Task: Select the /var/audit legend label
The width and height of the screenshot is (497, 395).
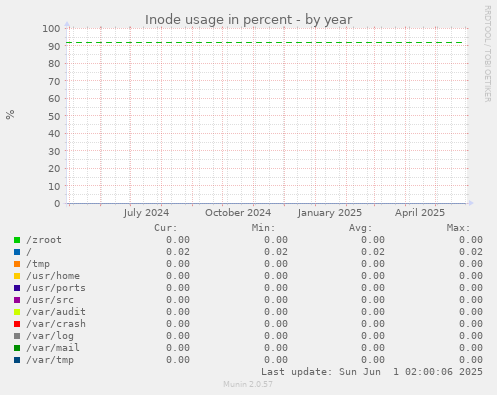Action: click(56, 312)
